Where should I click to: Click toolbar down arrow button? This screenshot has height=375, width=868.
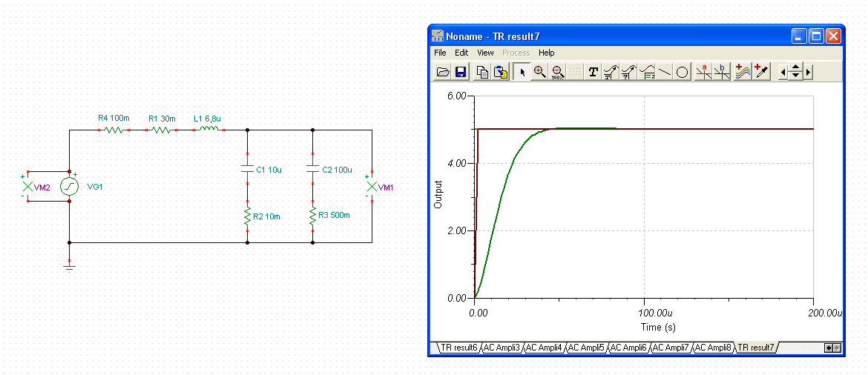pos(795,76)
